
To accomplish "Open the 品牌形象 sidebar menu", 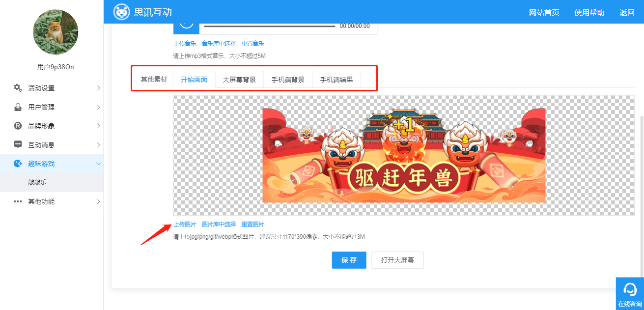I will tap(52, 126).
